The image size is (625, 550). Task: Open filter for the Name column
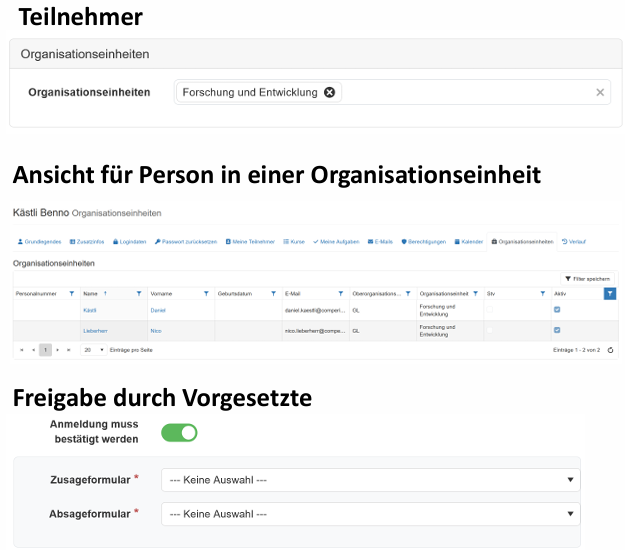[x=139, y=294]
